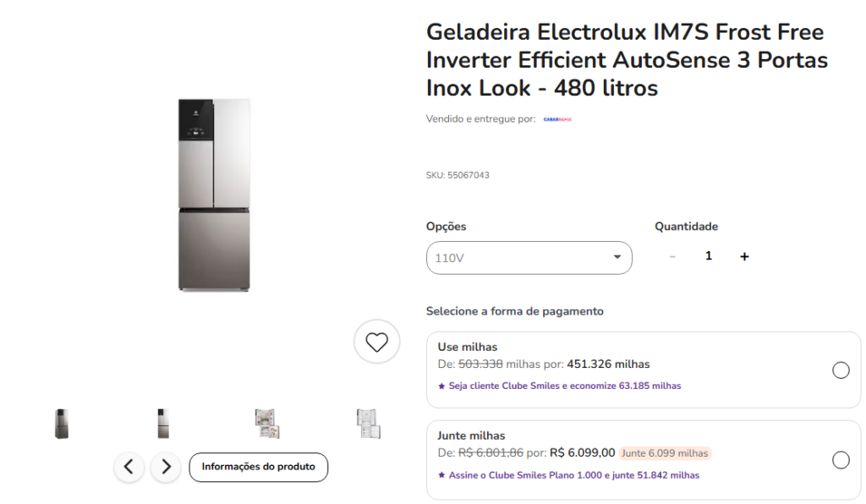Select the 'Junte milhas' payment option

tap(841, 459)
